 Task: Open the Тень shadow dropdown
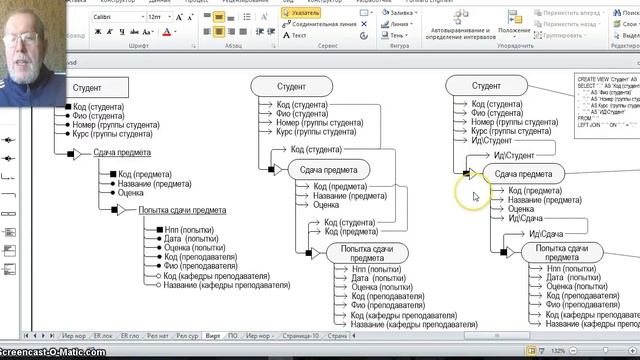(x=394, y=36)
